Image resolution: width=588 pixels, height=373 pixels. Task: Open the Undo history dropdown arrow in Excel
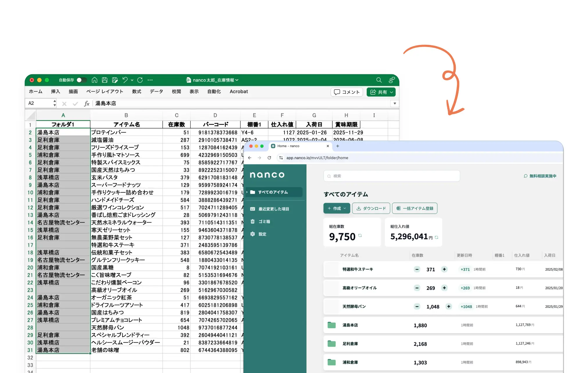coord(132,80)
